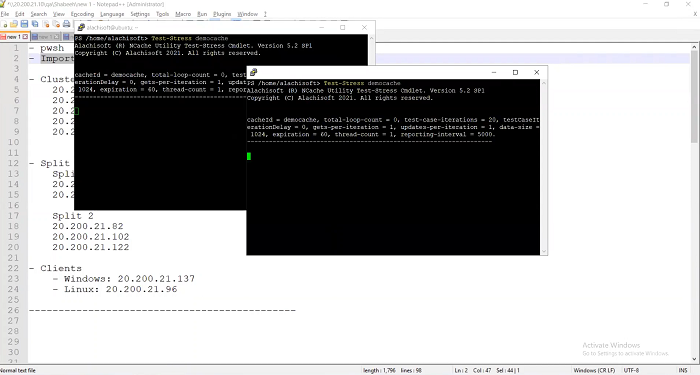Click the Close document toolbar icon

click(46, 24)
